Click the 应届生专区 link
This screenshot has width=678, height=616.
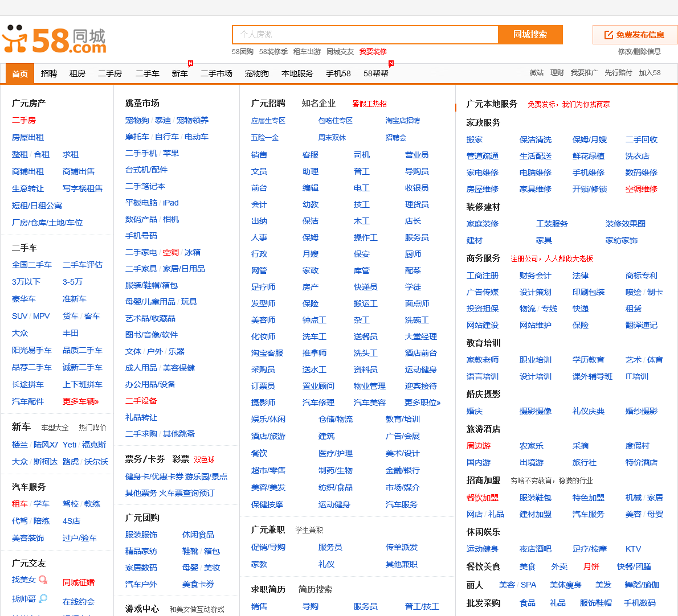(268, 121)
